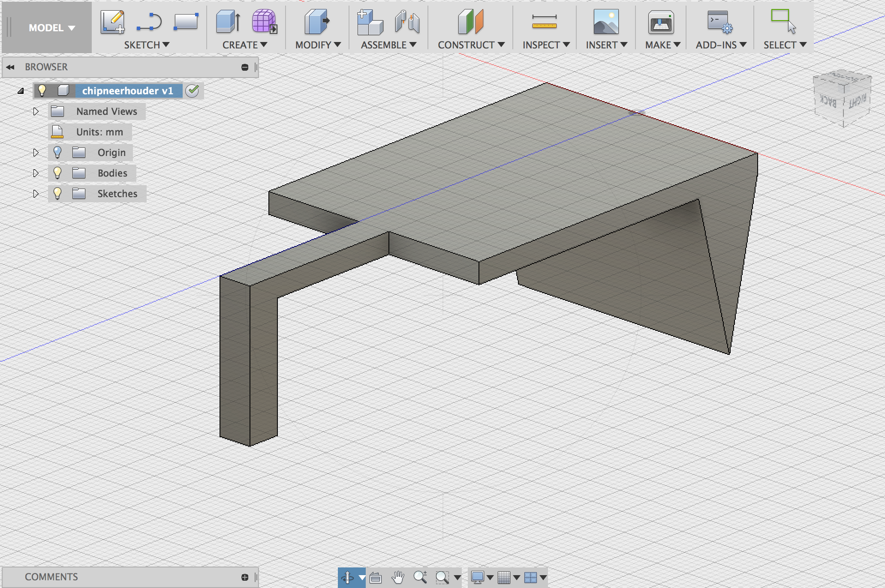
Task: Open the SKETCH menu
Action: 147,45
